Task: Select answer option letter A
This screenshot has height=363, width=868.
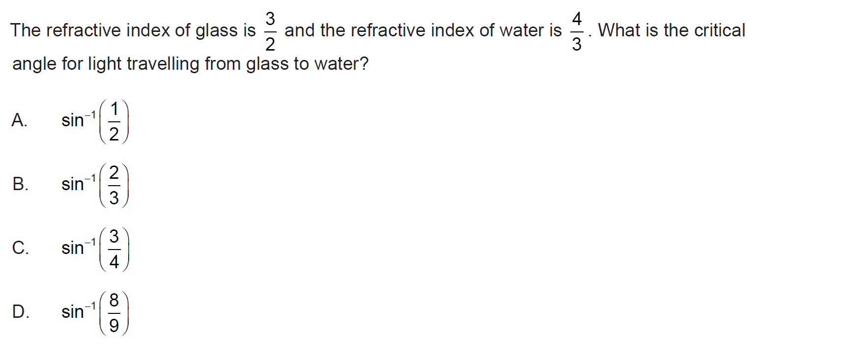Action: click(x=19, y=120)
